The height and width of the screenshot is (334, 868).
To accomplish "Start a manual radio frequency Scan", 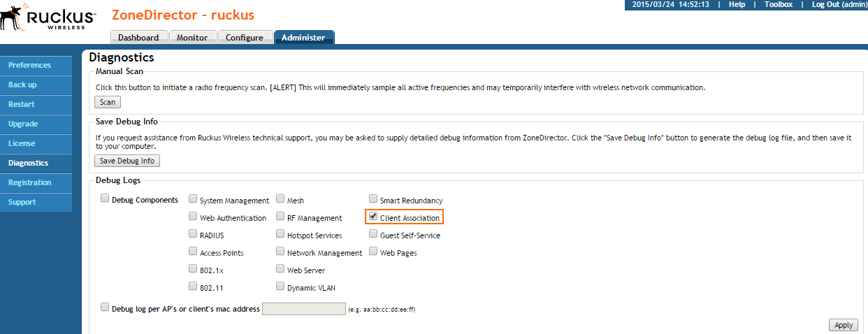I will [108, 102].
